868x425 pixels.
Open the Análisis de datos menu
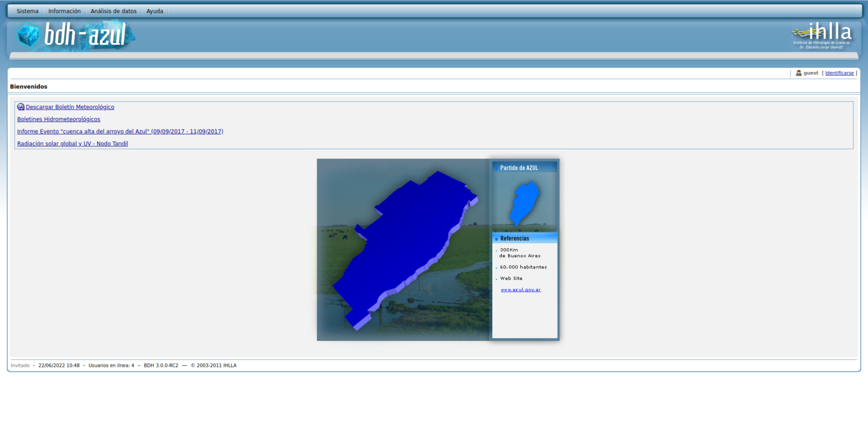pos(112,10)
